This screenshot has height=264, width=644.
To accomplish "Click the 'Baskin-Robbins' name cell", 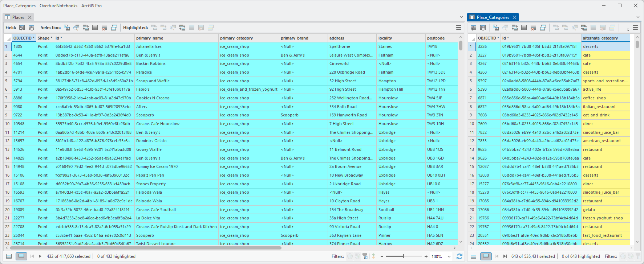I will [x=177, y=63].
